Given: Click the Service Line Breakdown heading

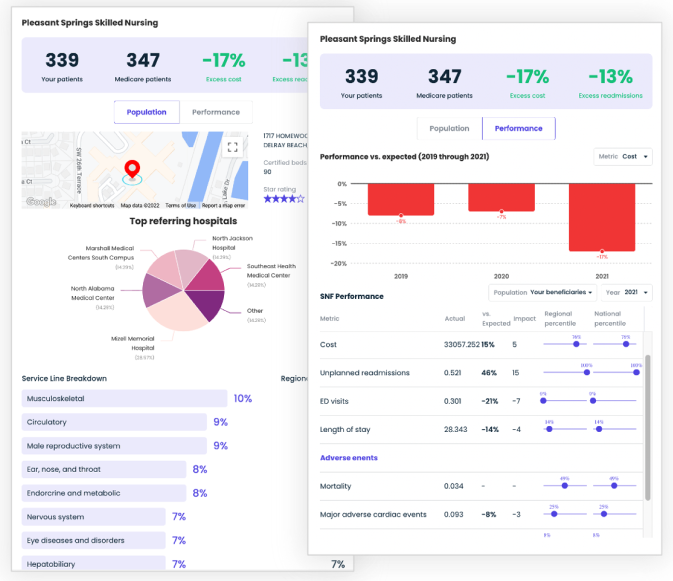Looking at the screenshot, I should (64, 378).
